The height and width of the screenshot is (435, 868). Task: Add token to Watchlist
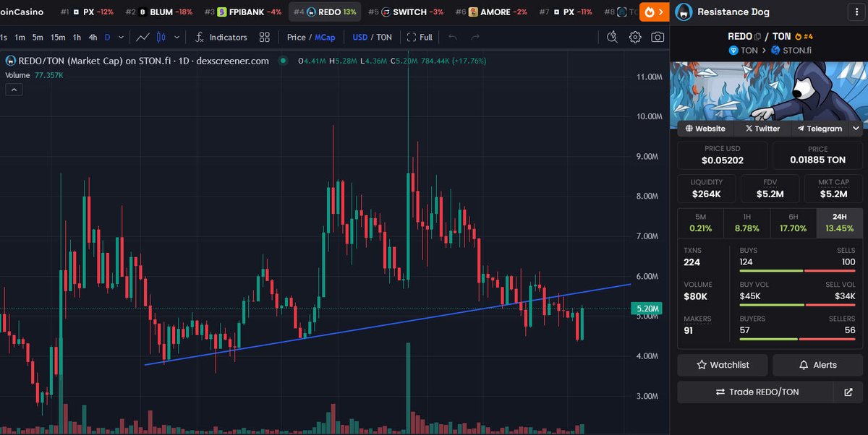[723, 365]
